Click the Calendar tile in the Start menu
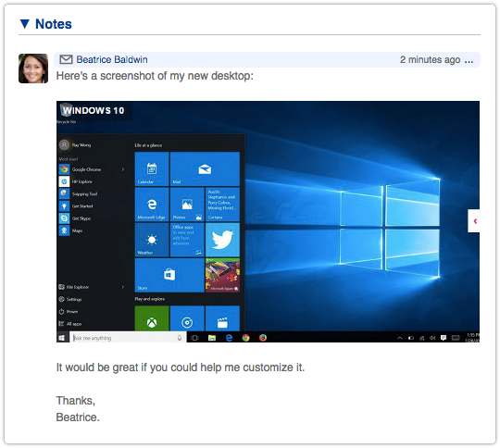The height and width of the screenshot is (448, 500). 152,168
